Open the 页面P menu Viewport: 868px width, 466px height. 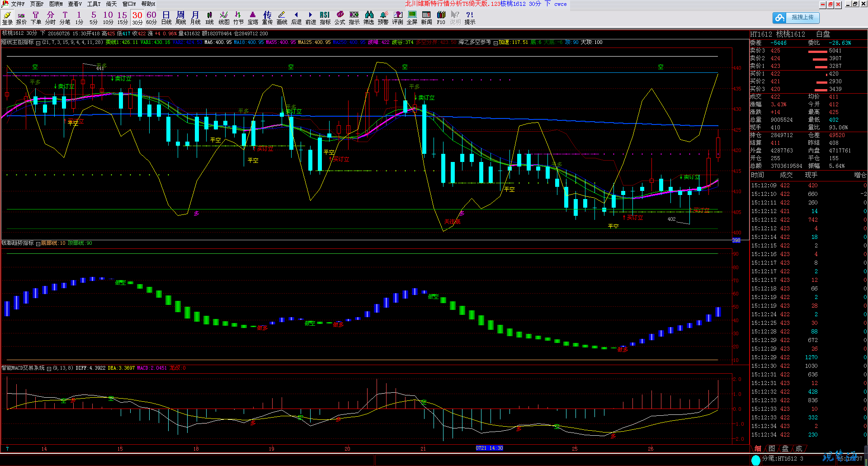coord(37,4)
